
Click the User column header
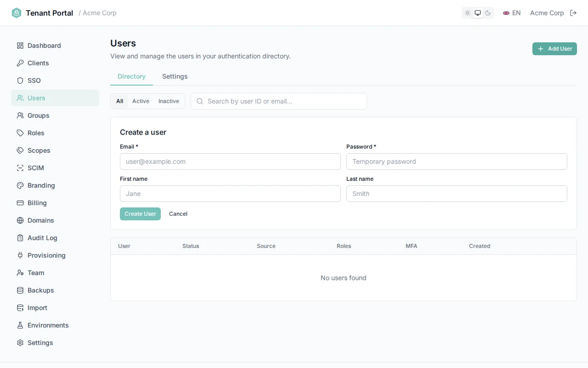pos(124,246)
